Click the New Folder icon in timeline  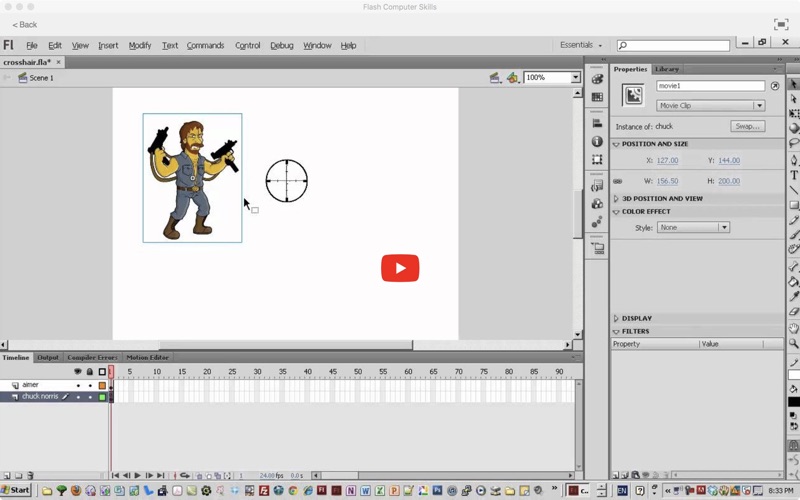click(x=18, y=476)
